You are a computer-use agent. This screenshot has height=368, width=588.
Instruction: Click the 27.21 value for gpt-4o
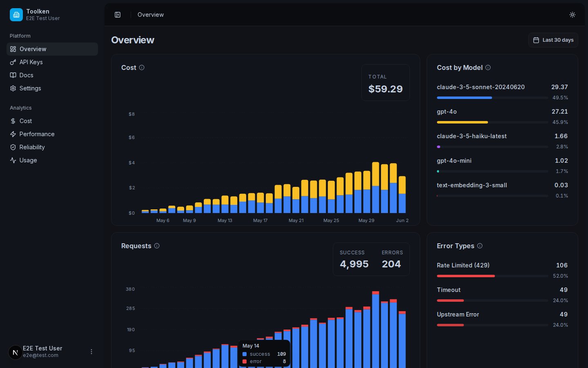(x=560, y=112)
